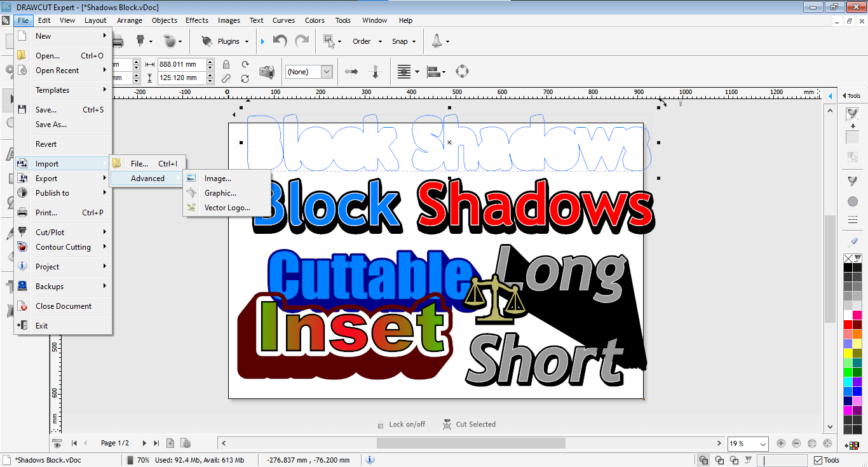Click the chain link icon under the padlock
Screen dimensions: 868x467
pos(226,78)
